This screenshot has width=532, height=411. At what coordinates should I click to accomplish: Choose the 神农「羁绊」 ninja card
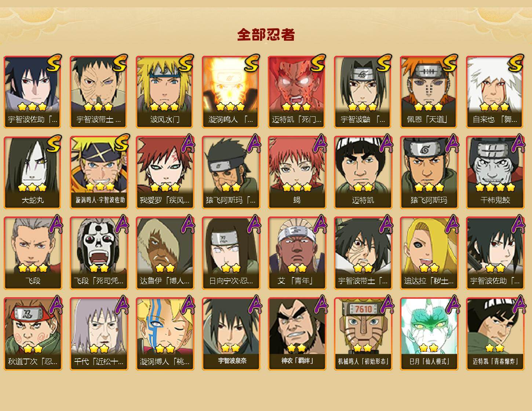(x=297, y=334)
